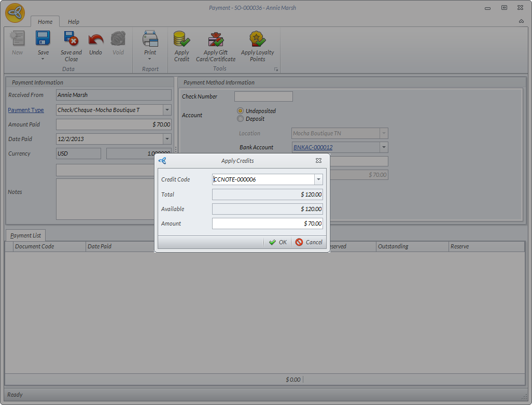Select the Undeposited radio button
This screenshot has height=405, width=532.
[x=240, y=111]
